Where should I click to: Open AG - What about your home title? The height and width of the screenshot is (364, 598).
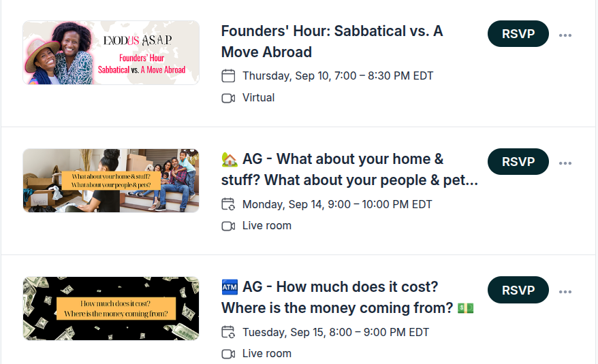coord(349,169)
